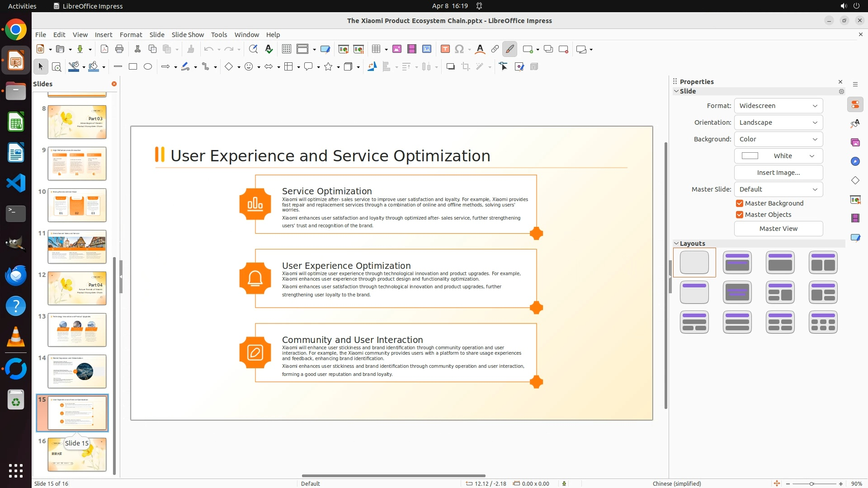Uncheck the Master Objects checkbox
The image size is (868, 488).
(740, 215)
